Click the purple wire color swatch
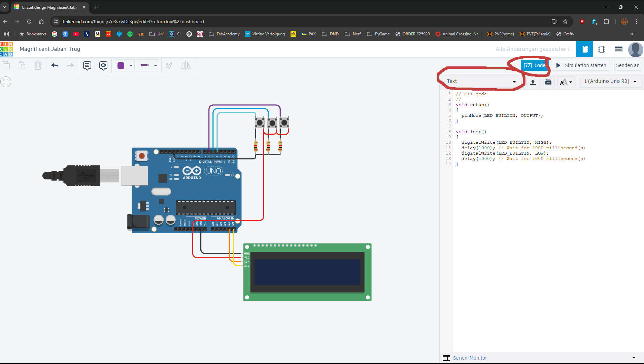The height and width of the screenshot is (364, 644). pyautogui.click(x=121, y=65)
